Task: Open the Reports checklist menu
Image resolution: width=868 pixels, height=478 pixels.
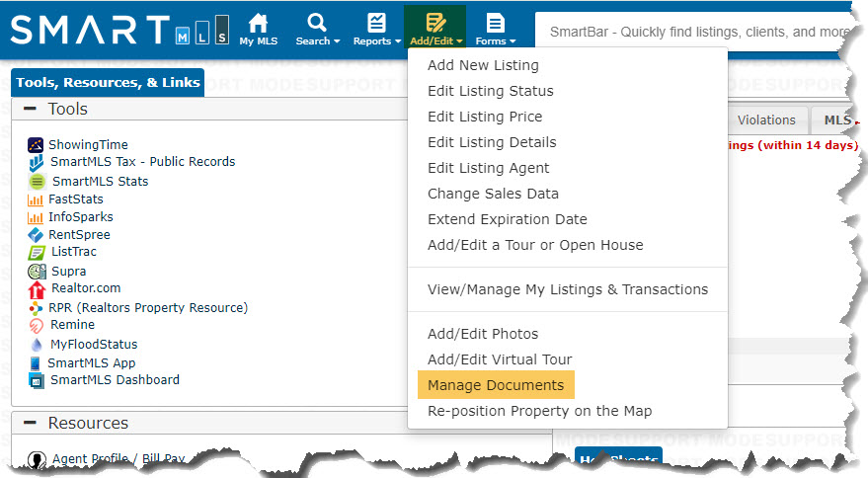Action: coord(376,23)
